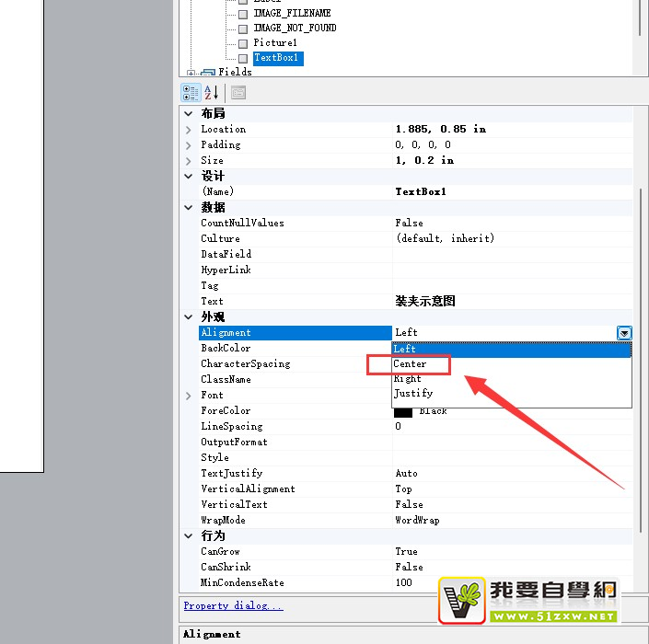Click the Alphabetical sort icon
This screenshot has width=649, height=644.
[212, 93]
